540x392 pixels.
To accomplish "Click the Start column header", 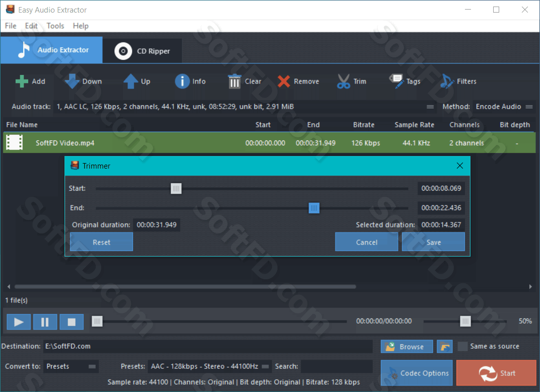I will click(263, 125).
